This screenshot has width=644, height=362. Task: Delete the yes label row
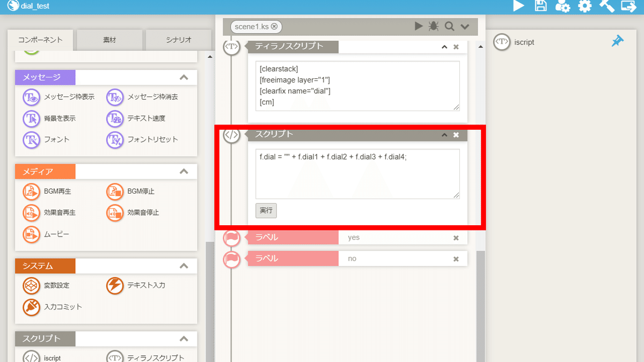[x=456, y=238]
